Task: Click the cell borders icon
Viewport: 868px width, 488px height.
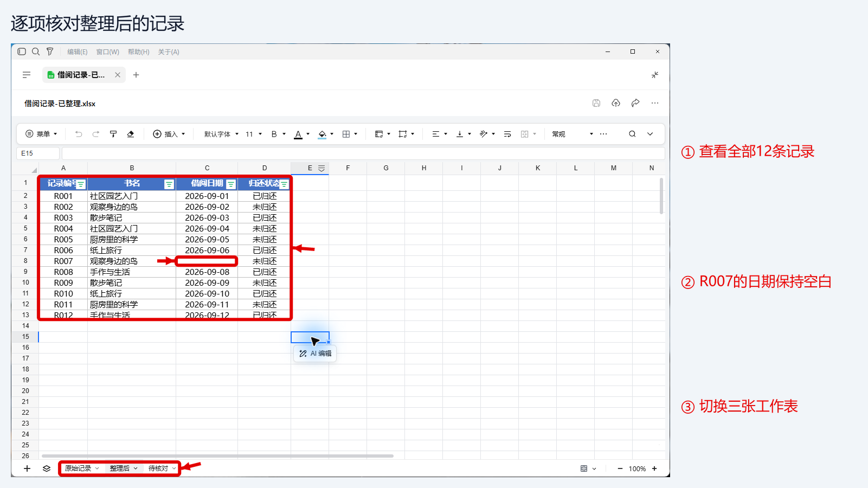Action: pyautogui.click(x=346, y=134)
